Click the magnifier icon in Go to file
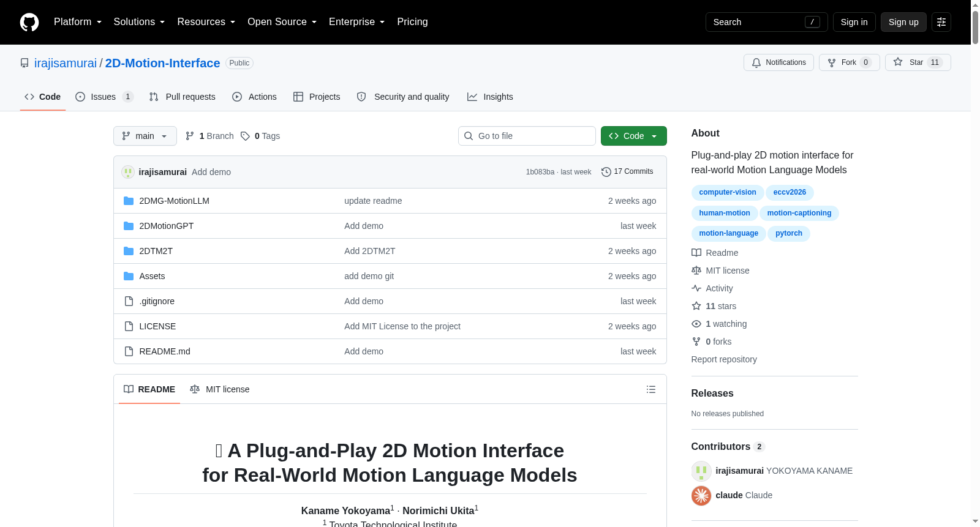The height and width of the screenshot is (527, 980). coord(469,136)
